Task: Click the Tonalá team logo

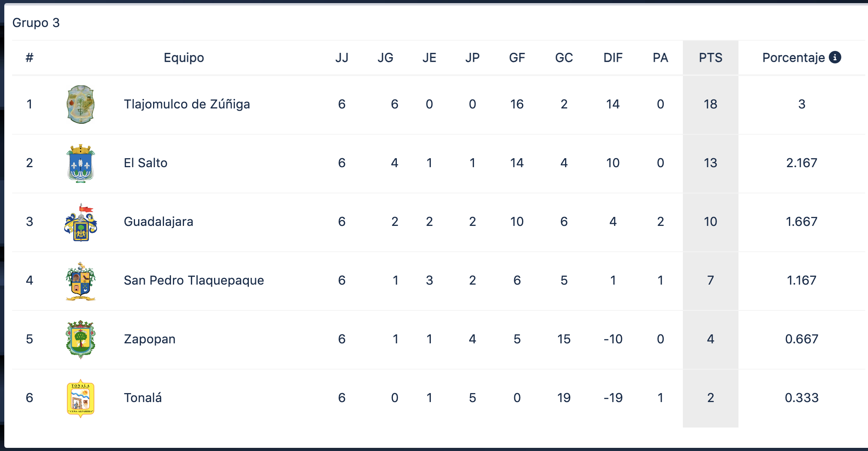Action: (81, 398)
